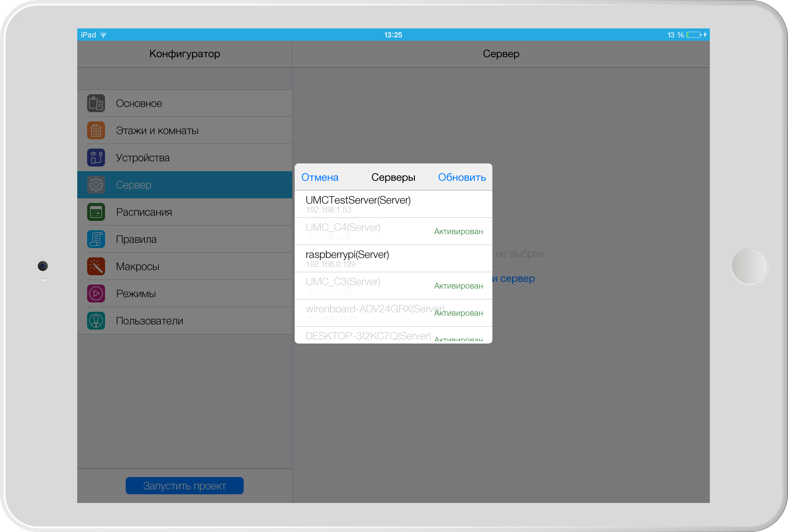
Task: Open the Основное menu section
Action: coord(185,103)
